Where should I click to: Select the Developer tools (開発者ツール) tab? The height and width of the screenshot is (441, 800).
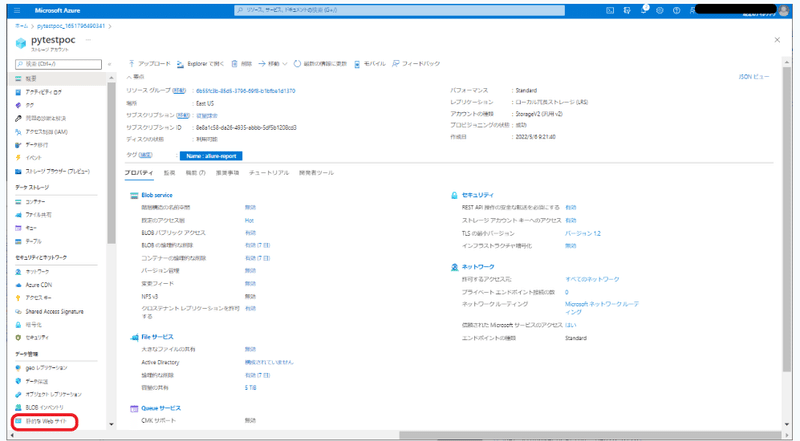point(316,173)
